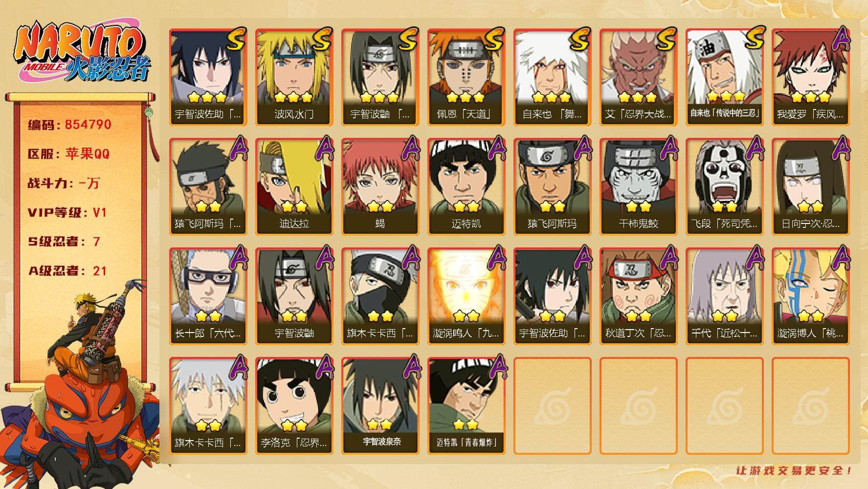Click the first empty ninja slot
The width and height of the screenshot is (868, 489).
coord(553,406)
